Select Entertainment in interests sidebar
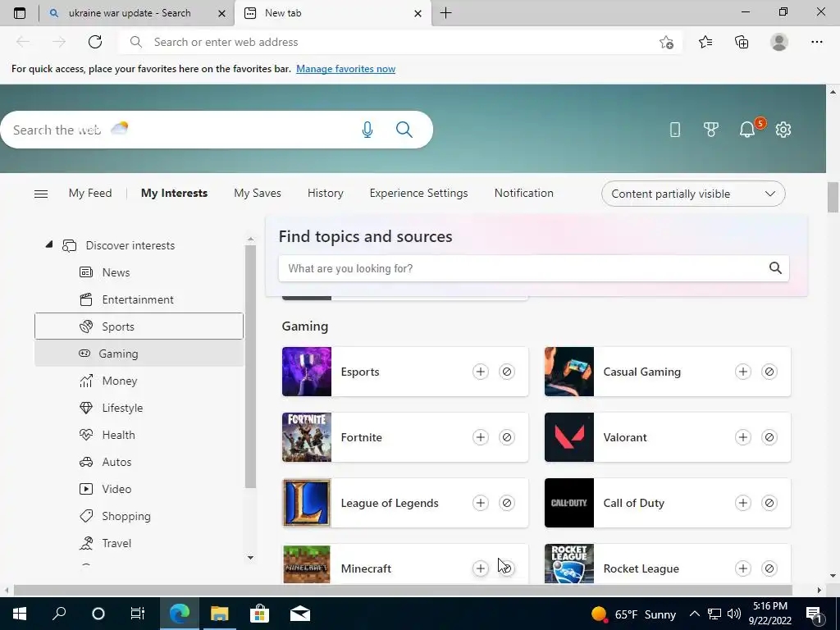The height and width of the screenshot is (630, 840). tap(139, 299)
